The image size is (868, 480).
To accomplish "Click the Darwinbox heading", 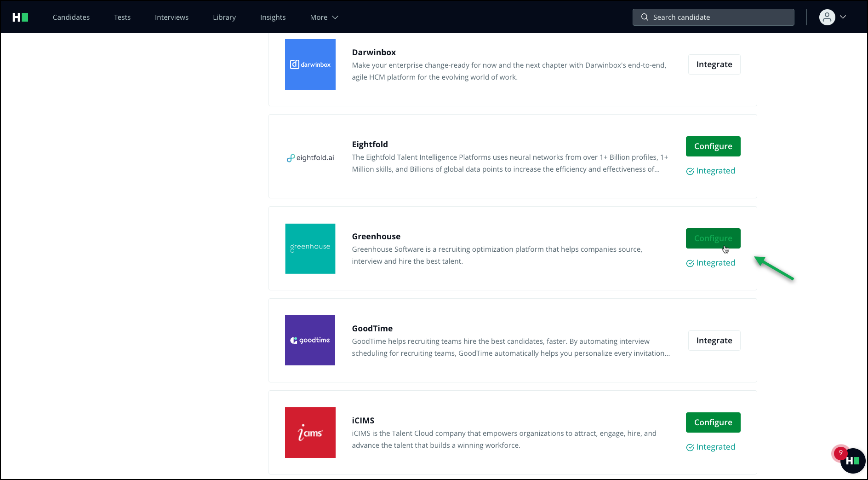I will [374, 52].
